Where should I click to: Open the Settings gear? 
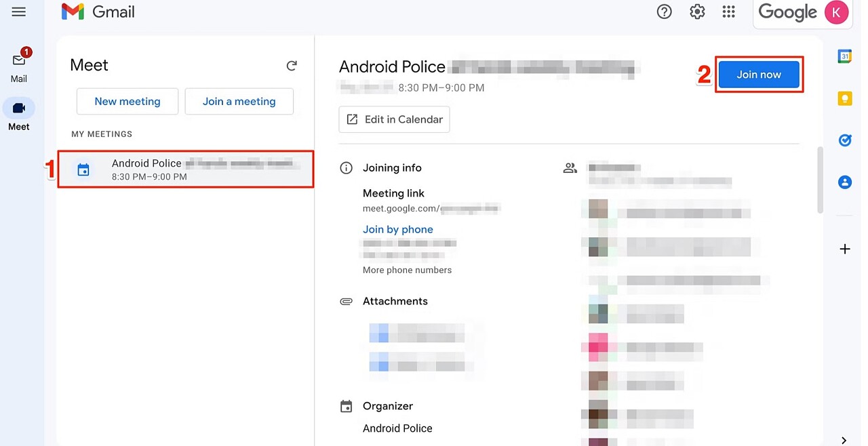point(697,12)
